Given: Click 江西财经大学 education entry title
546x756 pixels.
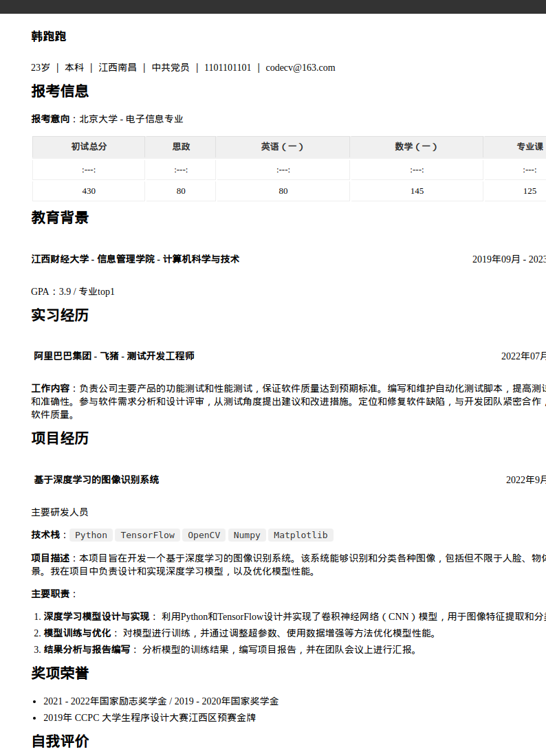Looking at the screenshot, I should click(x=135, y=259).
